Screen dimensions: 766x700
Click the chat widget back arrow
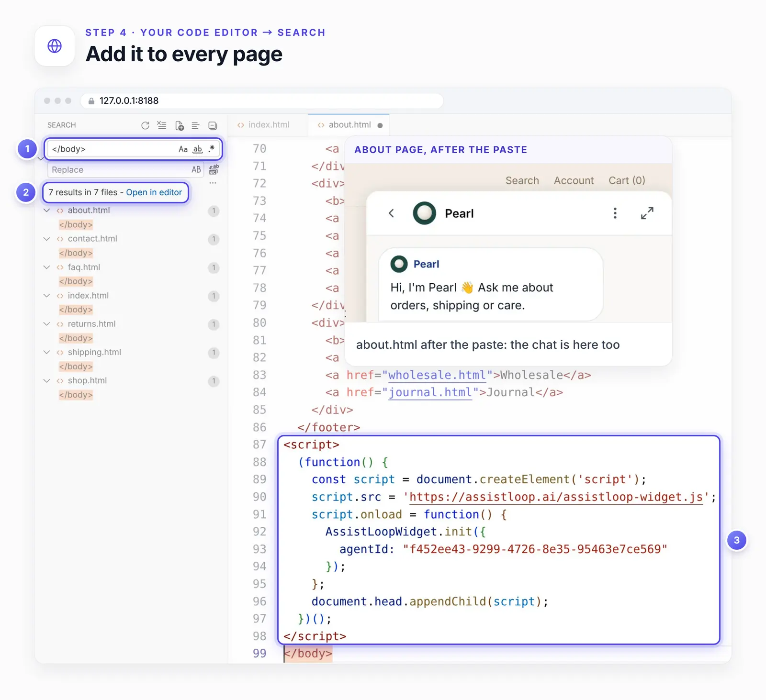tap(391, 213)
